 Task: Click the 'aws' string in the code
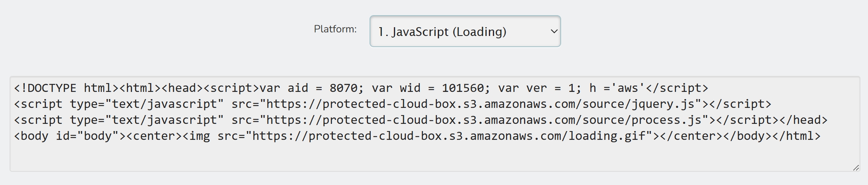point(628,88)
